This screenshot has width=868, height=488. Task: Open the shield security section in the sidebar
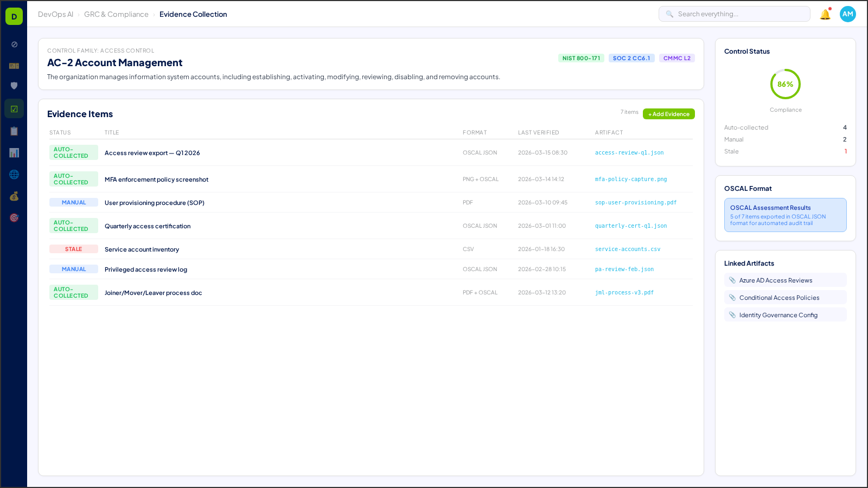click(x=14, y=85)
